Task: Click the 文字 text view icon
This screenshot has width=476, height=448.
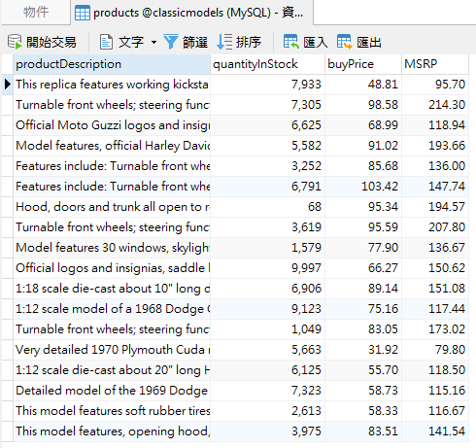Action: (106, 42)
